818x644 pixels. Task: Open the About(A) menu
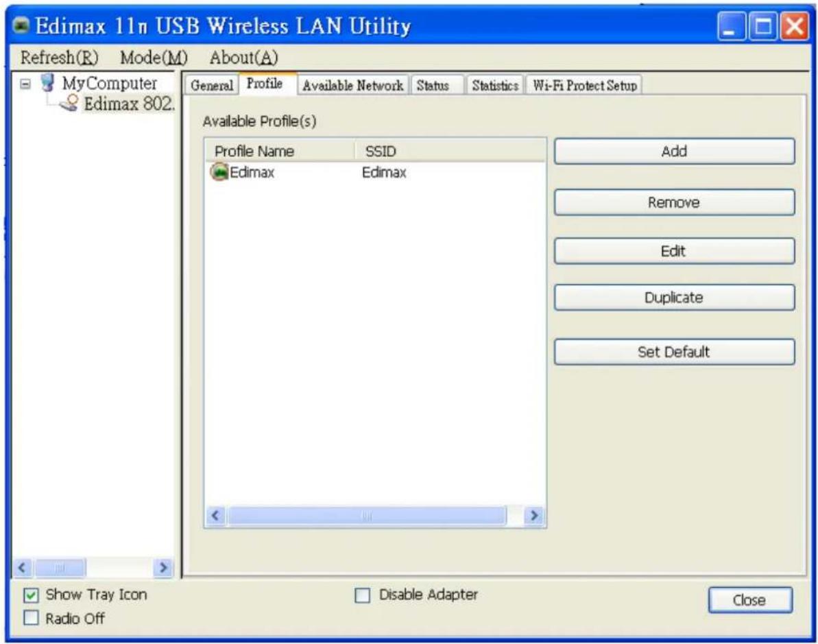(243, 58)
